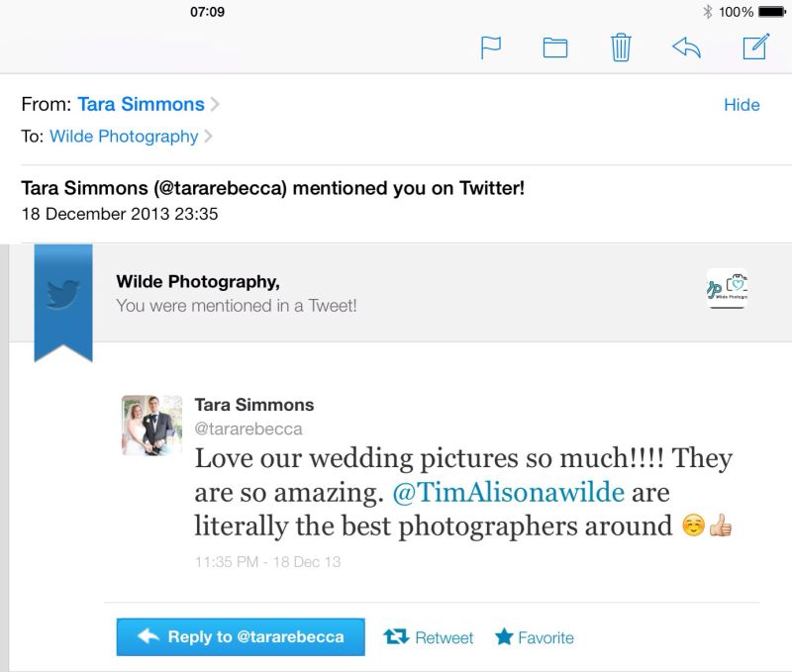Select the date 18 December 2013 23:35
Viewport: 792px width, 672px height.
(120, 214)
